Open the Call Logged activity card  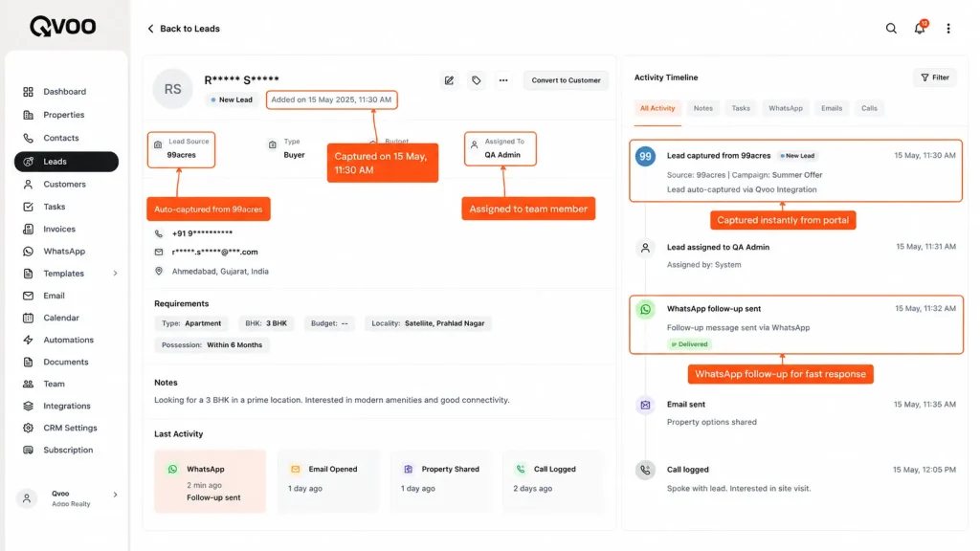pyautogui.click(x=554, y=482)
